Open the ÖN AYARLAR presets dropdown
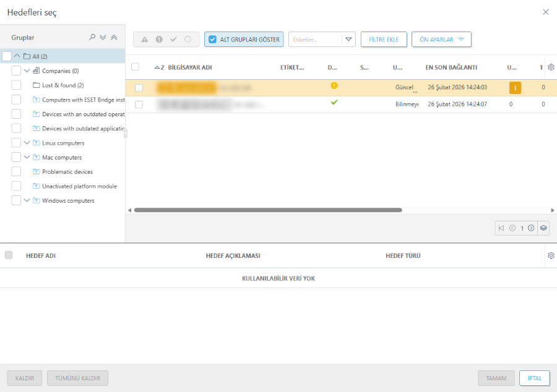The height and width of the screenshot is (392, 557). pos(441,40)
